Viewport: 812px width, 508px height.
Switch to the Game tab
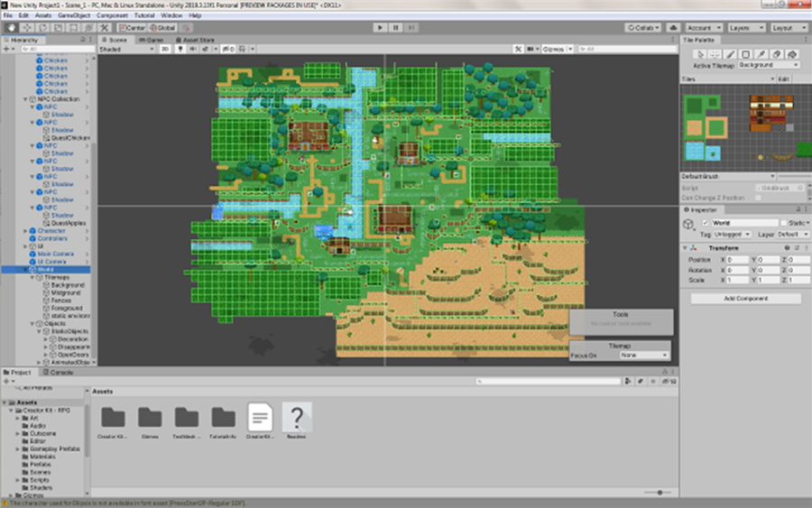point(151,40)
